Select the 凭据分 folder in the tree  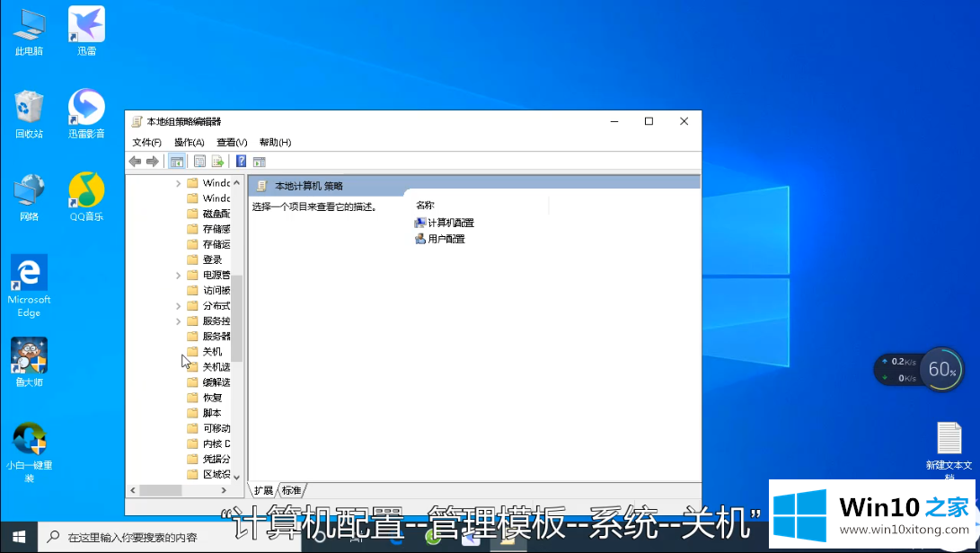pos(208,459)
